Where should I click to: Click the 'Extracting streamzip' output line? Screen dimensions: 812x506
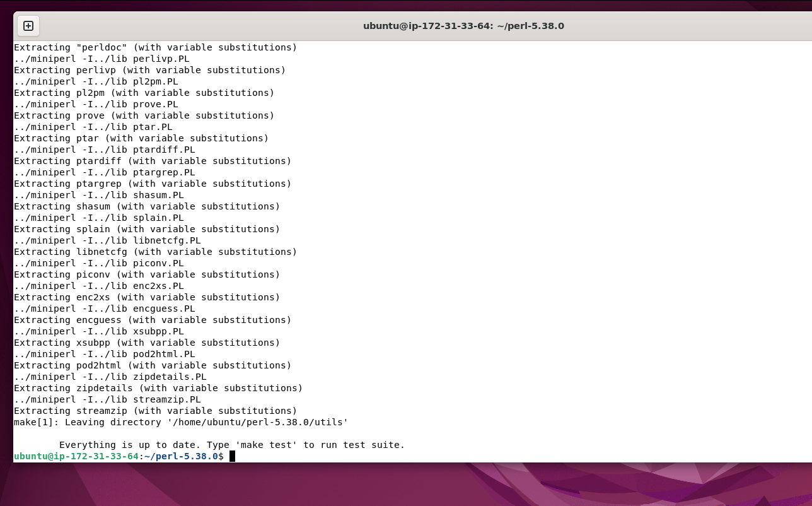click(x=155, y=411)
